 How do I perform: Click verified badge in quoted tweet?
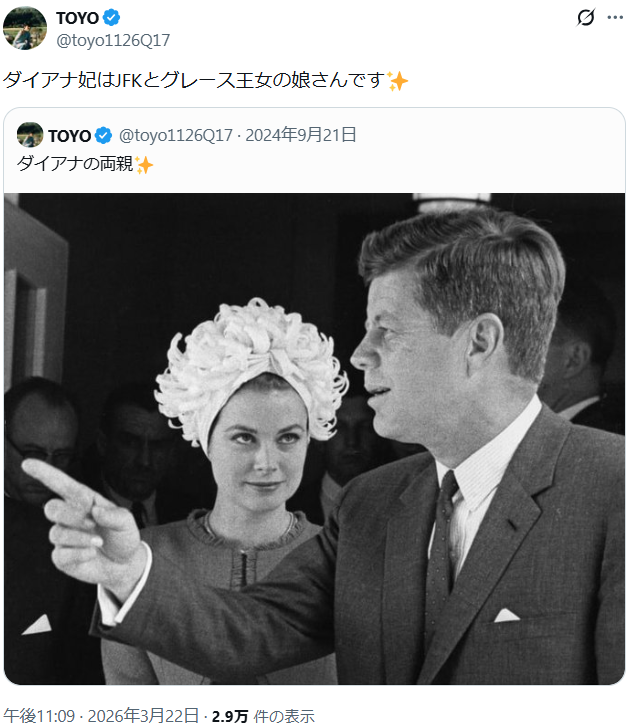tap(103, 136)
